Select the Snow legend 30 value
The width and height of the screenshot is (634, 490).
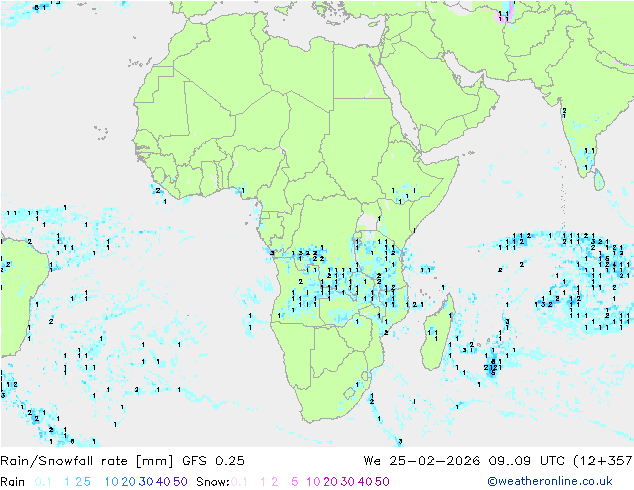(x=348, y=482)
